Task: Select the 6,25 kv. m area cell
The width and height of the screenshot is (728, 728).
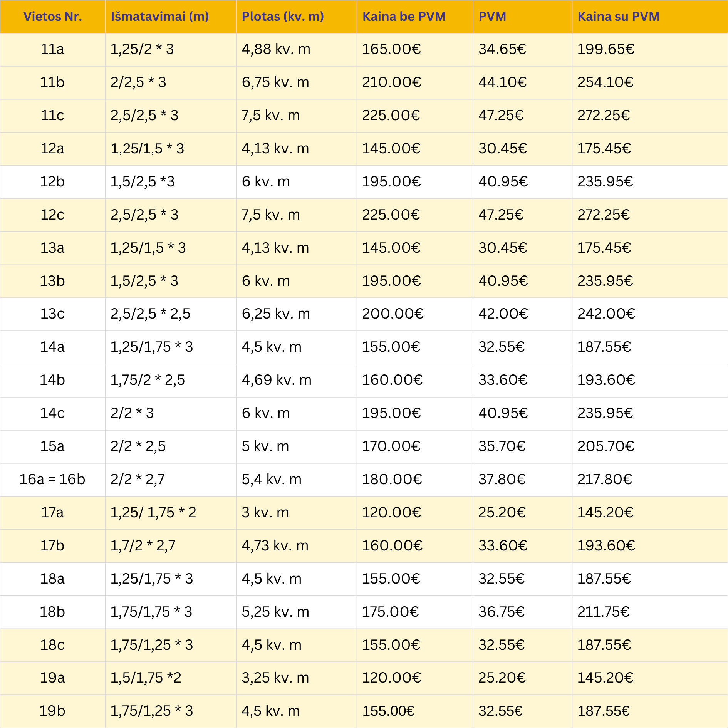Action: pos(275,314)
